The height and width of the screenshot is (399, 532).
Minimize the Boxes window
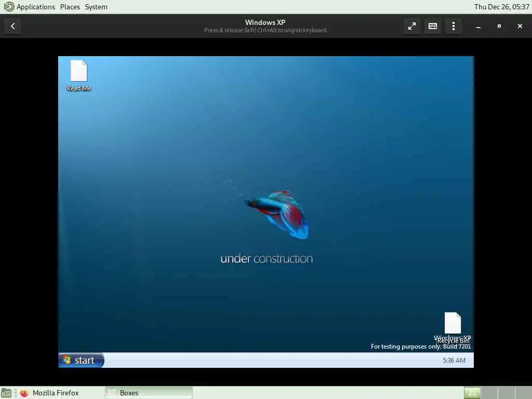tap(478, 26)
